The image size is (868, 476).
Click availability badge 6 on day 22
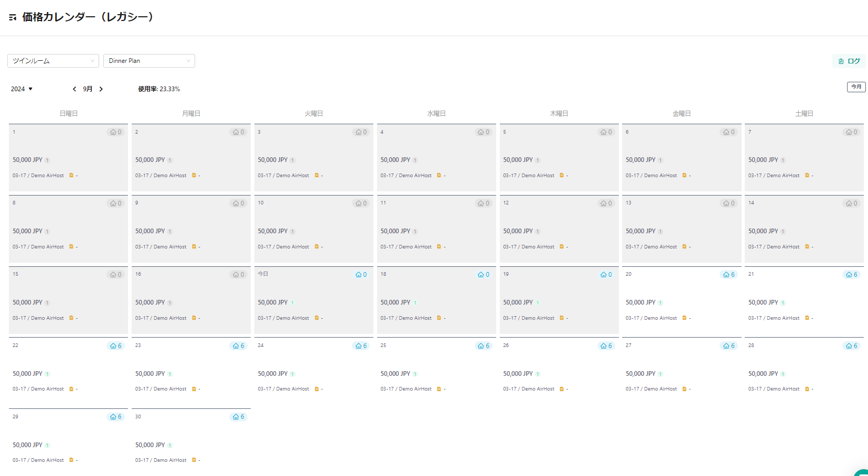coord(116,346)
